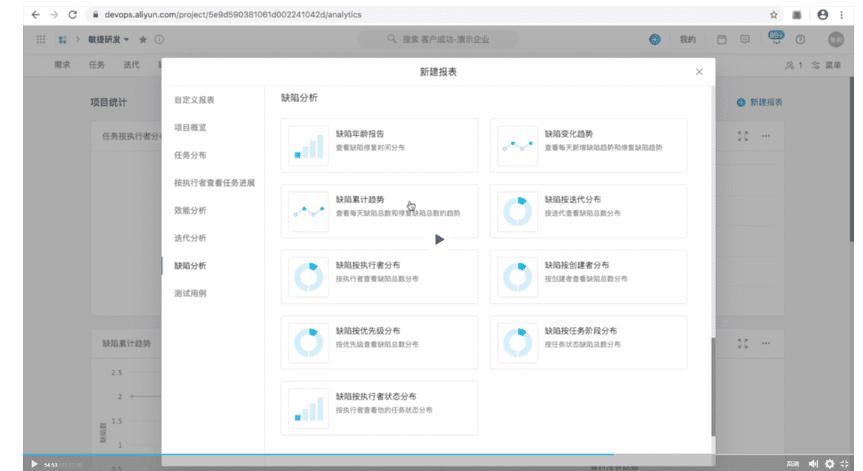Switch to 迭代 tab

[132, 65]
